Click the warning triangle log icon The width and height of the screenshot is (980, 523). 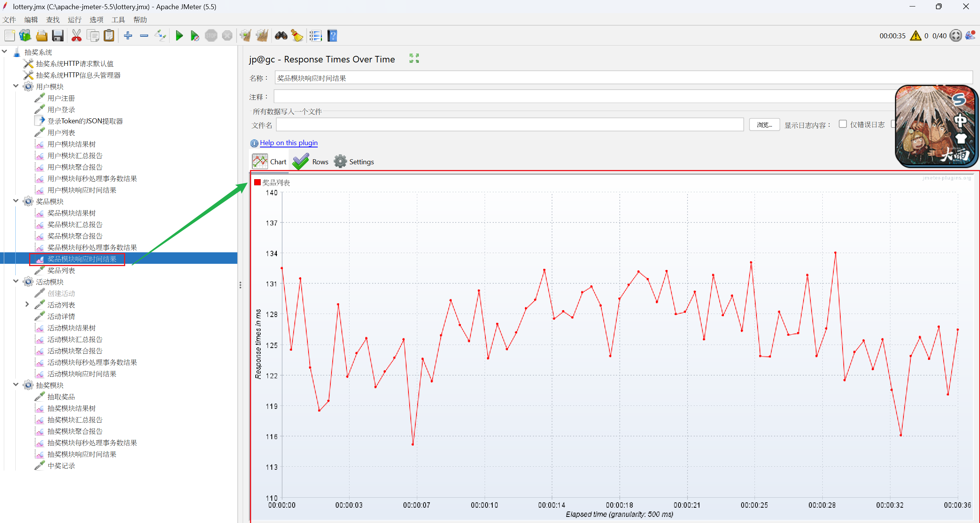click(915, 36)
